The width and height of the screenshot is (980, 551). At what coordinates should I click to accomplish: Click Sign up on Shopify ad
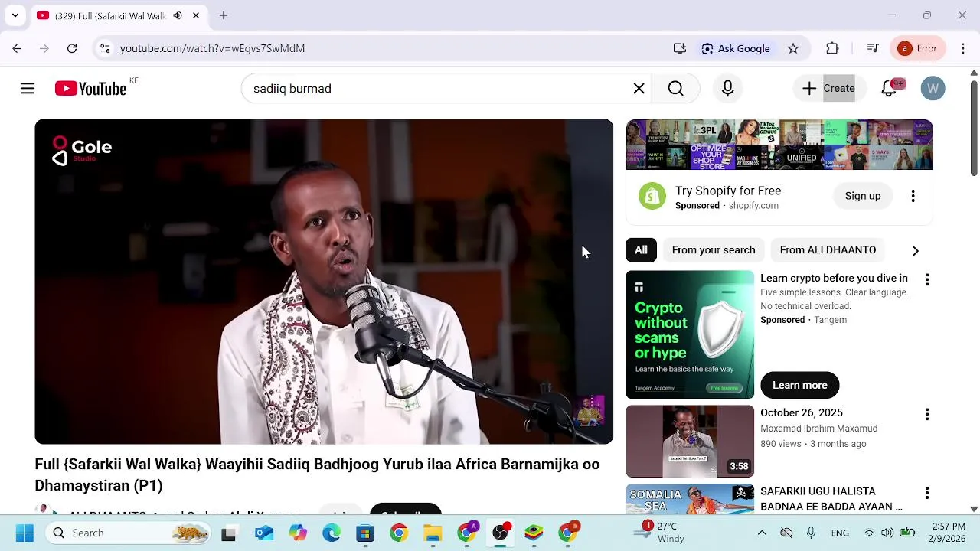(863, 196)
